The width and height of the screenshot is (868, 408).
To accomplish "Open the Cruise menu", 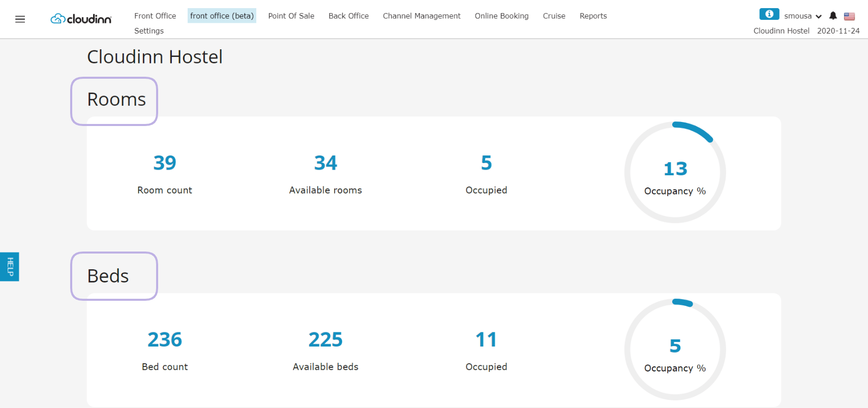I will (554, 16).
